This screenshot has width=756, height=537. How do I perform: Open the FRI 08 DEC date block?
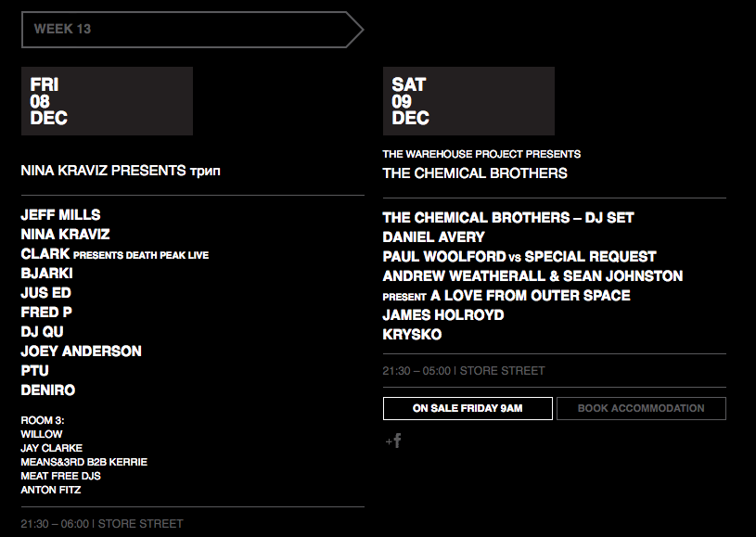coord(107,101)
